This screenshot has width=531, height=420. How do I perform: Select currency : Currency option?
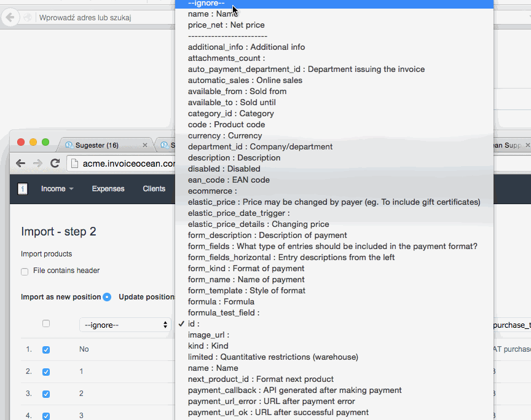pos(334,135)
